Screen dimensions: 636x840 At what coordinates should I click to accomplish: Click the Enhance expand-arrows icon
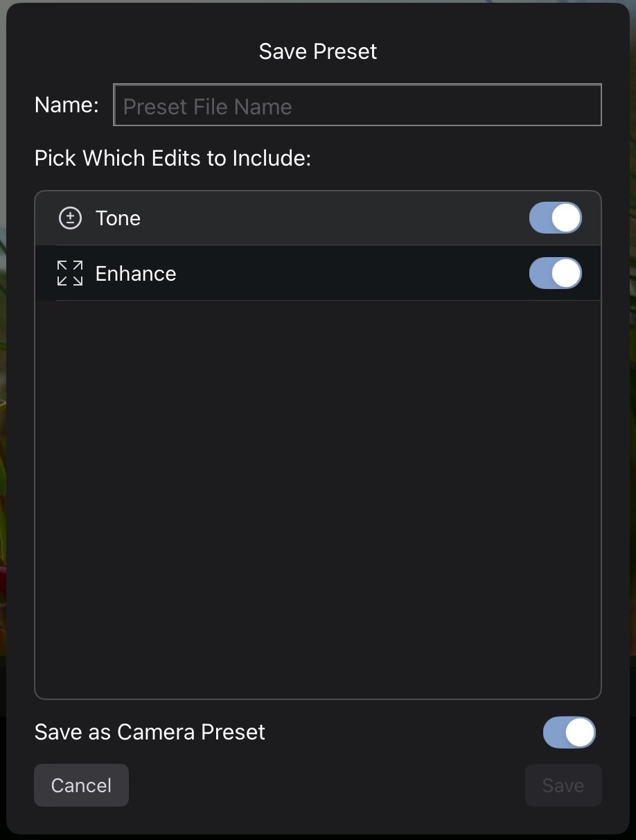69,273
